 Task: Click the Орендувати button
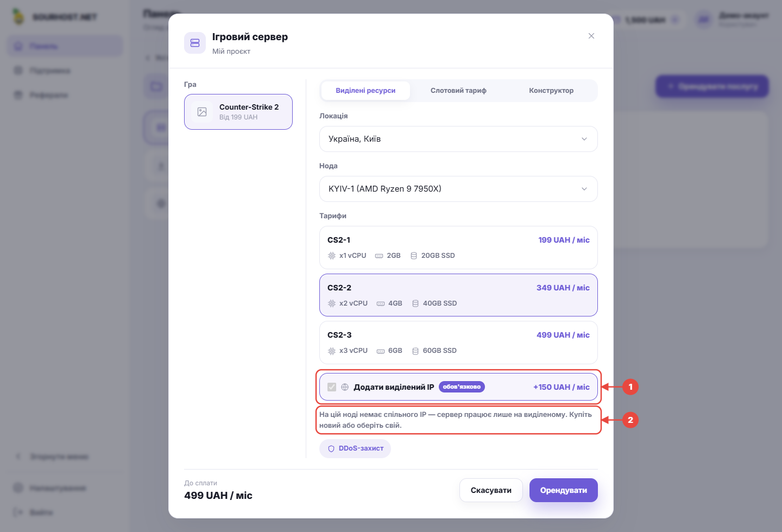[564, 490]
